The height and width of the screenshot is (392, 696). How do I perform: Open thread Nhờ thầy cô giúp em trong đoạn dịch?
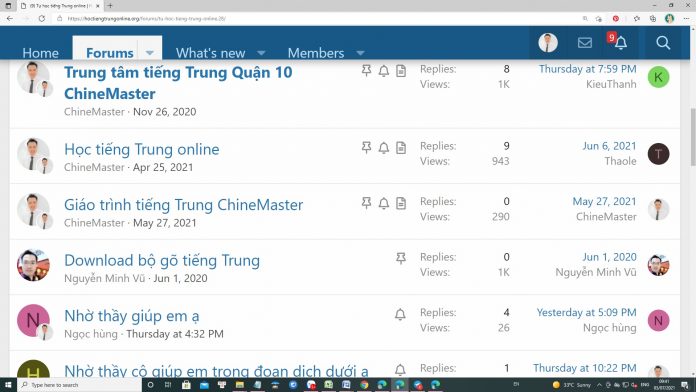[x=216, y=371]
